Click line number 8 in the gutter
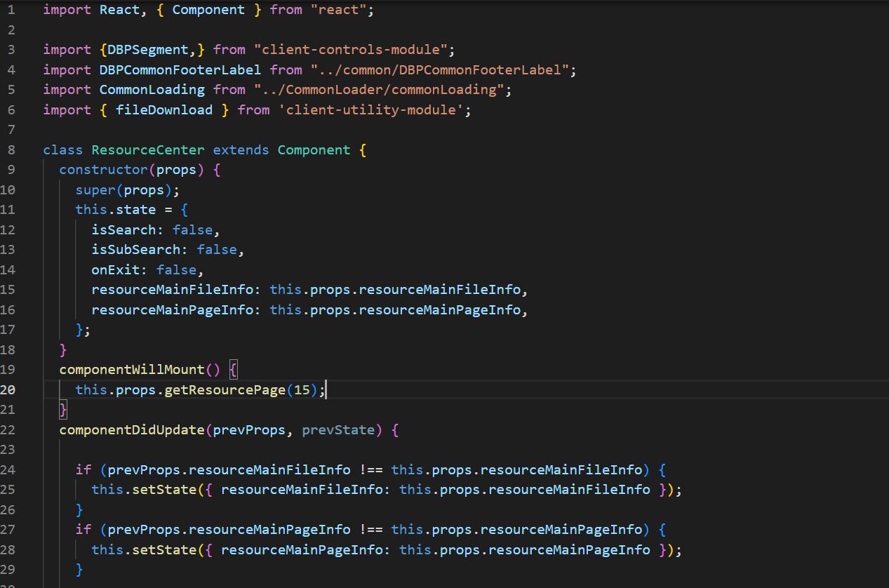889x588 pixels. [11, 150]
